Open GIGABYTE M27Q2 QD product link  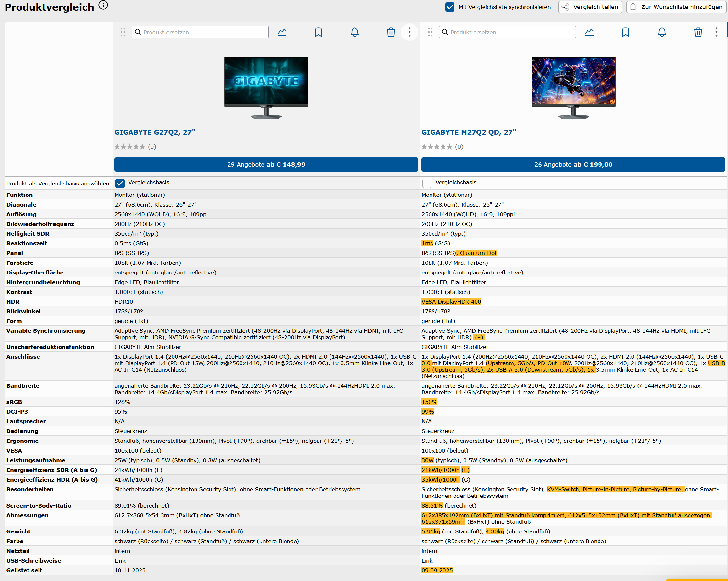468,132
